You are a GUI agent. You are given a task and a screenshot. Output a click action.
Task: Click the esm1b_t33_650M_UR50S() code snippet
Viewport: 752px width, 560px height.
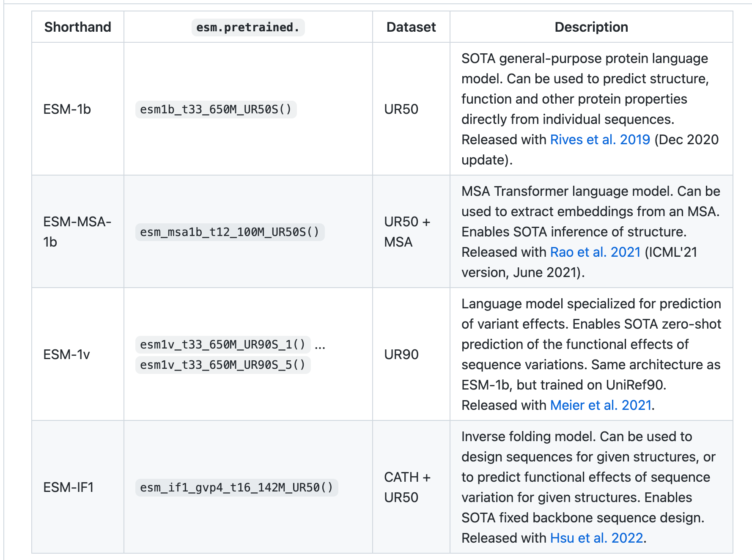216,110
